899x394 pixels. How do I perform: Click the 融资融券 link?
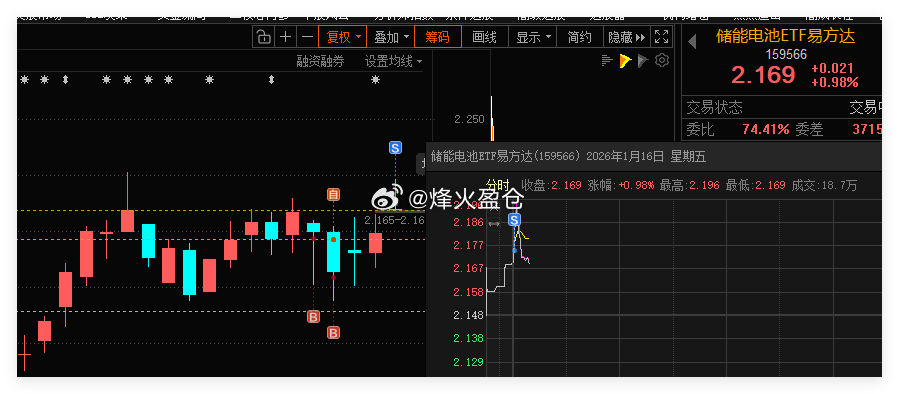pos(320,61)
